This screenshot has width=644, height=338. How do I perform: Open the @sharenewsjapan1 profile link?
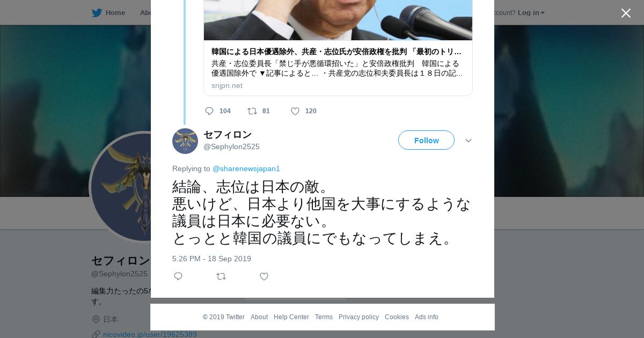(246, 168)
